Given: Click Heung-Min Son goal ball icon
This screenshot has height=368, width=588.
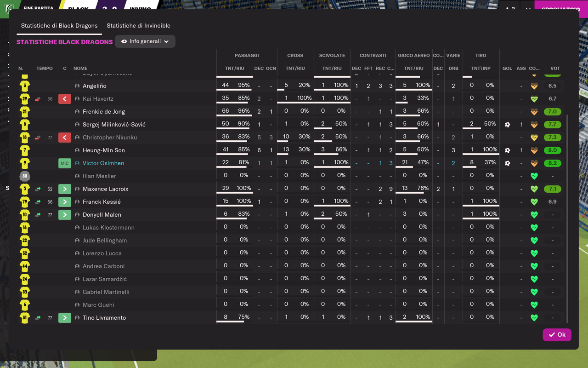Looking at the screenshot, I should click(507, 150).
